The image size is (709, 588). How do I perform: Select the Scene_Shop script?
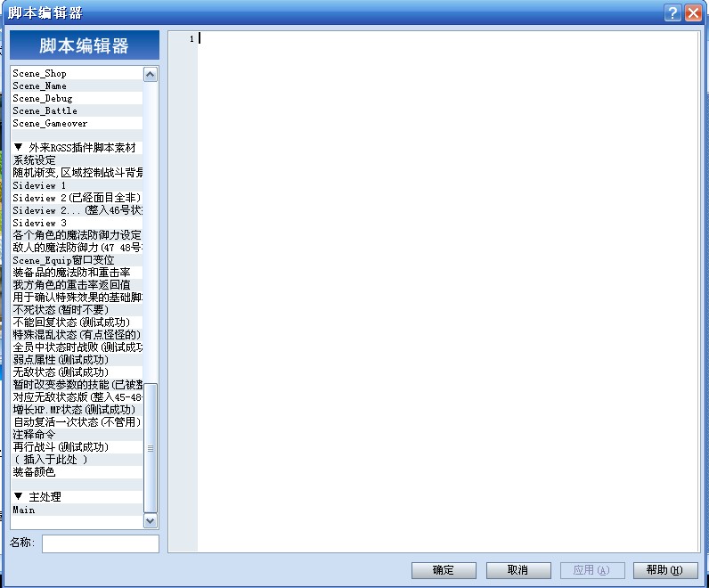click(x=77, y=73)
